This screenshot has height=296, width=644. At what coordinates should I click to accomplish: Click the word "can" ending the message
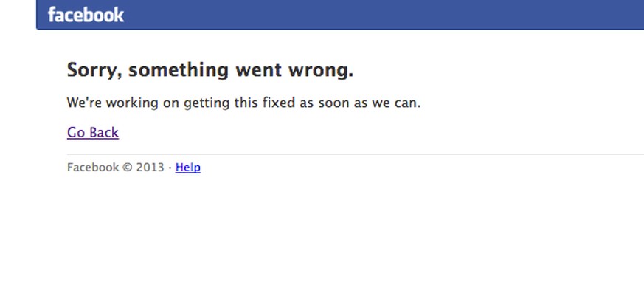pos(406,103)
